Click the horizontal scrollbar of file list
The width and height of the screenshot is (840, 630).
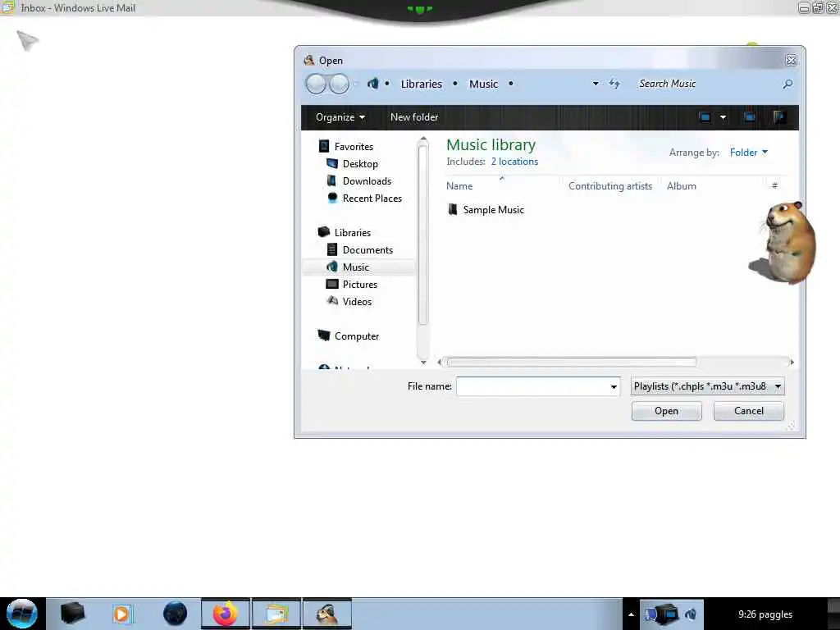click(571, 362)
